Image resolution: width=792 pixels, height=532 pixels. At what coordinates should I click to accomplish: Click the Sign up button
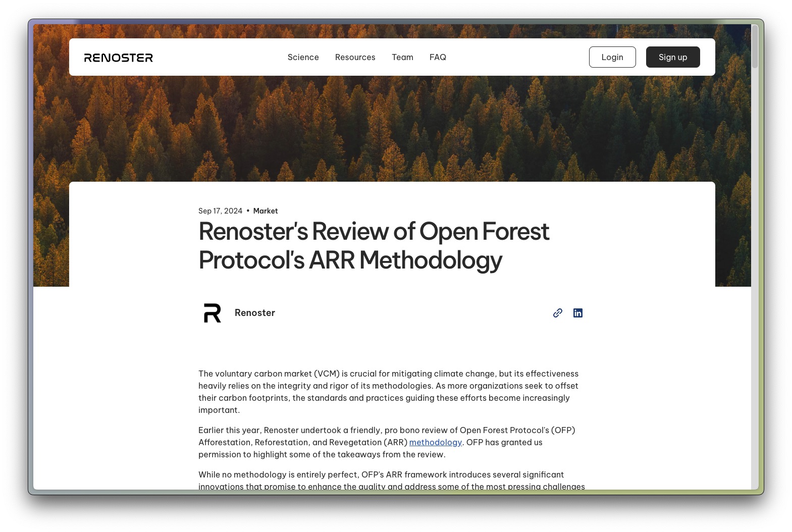[673, 57]
